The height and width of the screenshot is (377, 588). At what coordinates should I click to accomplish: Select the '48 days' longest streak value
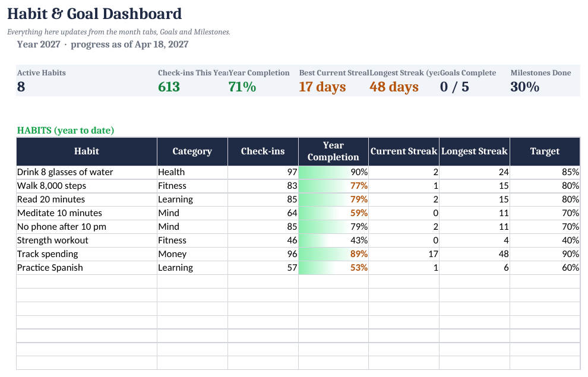point(394,87)
